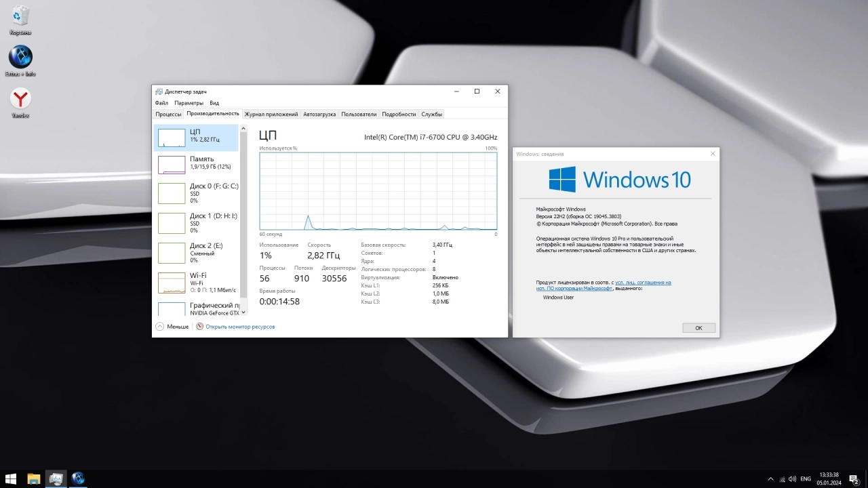The height and width of the screenshot is (488, 868).
Task: Open File Explorer from the taskbar
Action: pos(33,479)
